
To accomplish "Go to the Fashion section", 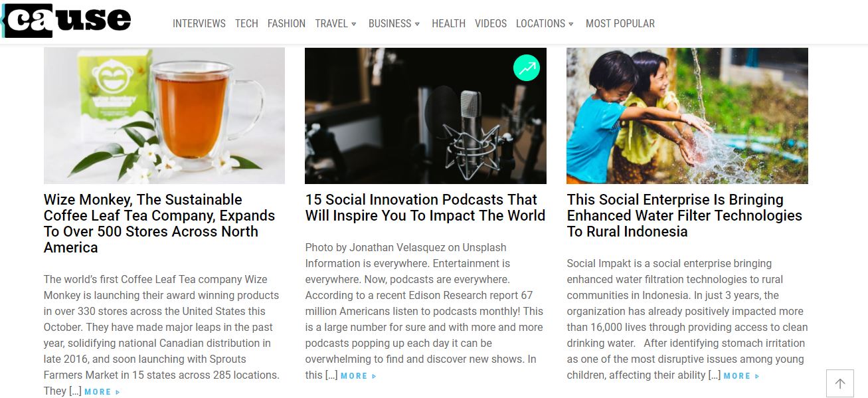I will [286, 23].
